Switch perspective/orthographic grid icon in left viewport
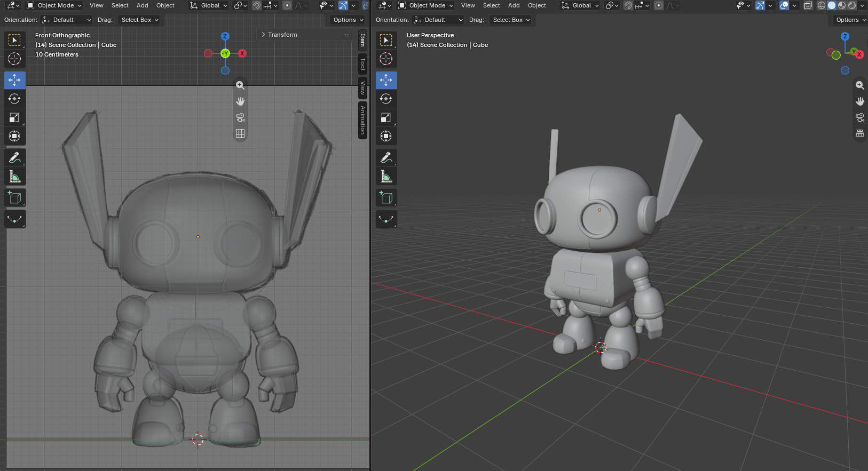 coord(240,133)
